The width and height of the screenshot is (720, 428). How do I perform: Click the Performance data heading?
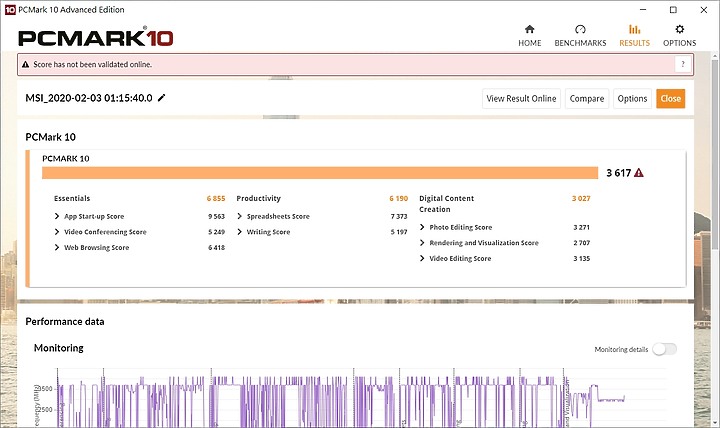point(65,321)
